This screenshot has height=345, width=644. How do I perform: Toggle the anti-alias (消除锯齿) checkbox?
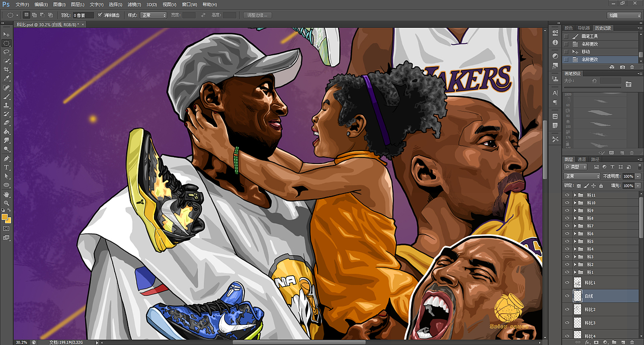pos(100,15)
